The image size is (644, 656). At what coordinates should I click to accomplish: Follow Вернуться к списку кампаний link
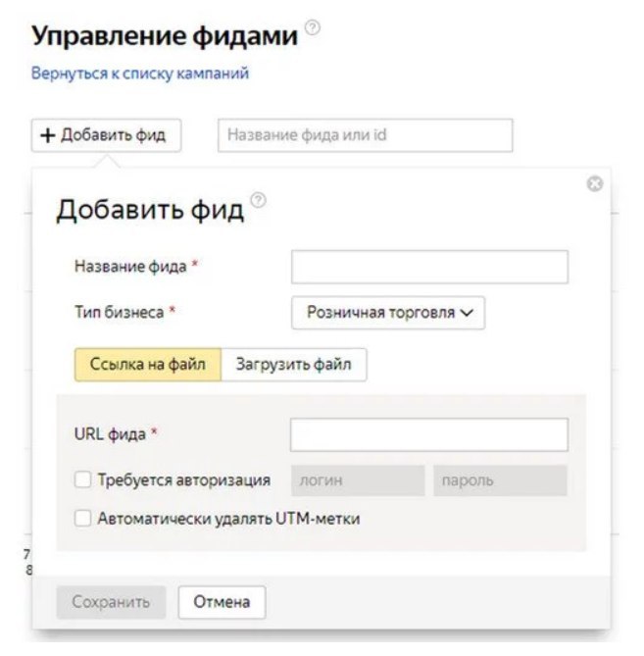[x=140, y=74]
